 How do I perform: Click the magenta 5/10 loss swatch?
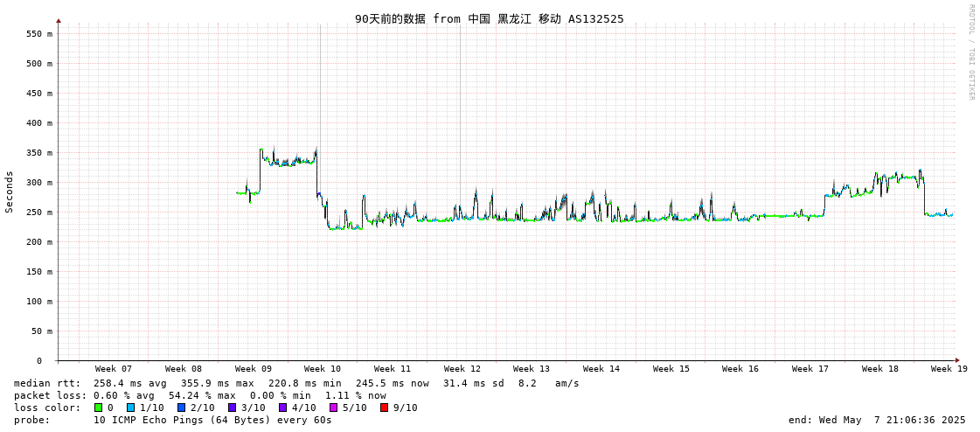333,408
